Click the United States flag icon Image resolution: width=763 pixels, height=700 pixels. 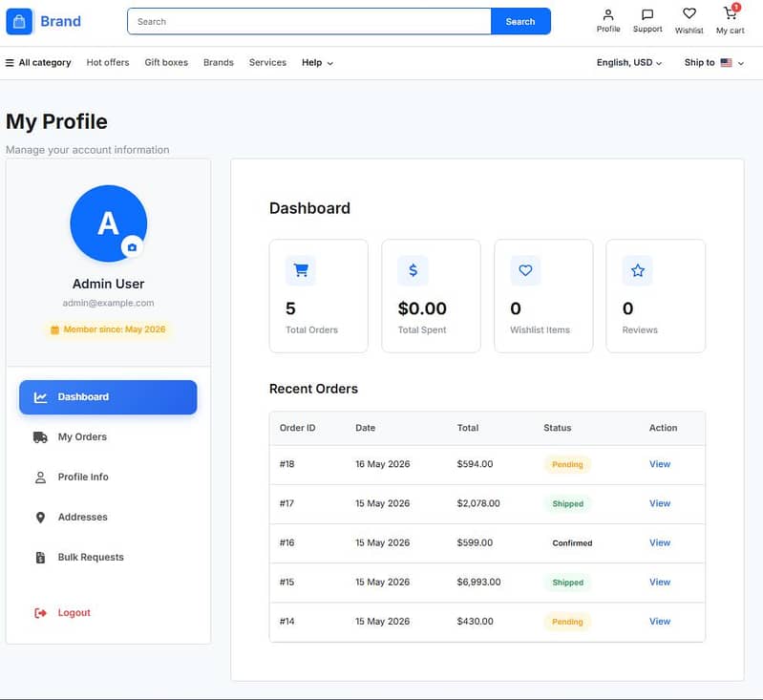726,63
